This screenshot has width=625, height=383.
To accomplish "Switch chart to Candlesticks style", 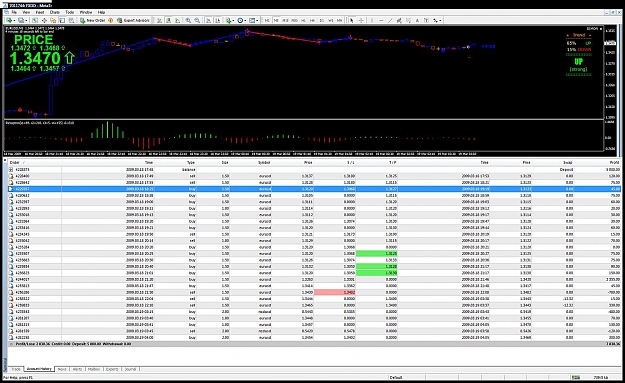I will tap(169, 20).
